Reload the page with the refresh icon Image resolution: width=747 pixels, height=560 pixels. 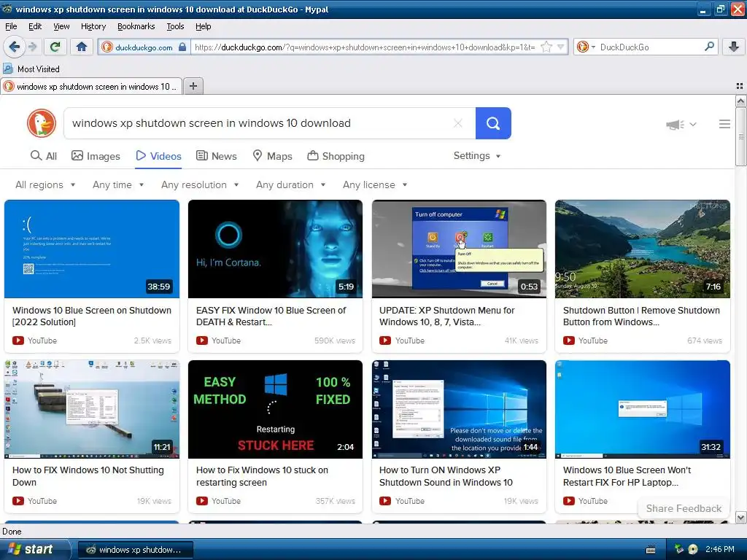pos(55,47)
